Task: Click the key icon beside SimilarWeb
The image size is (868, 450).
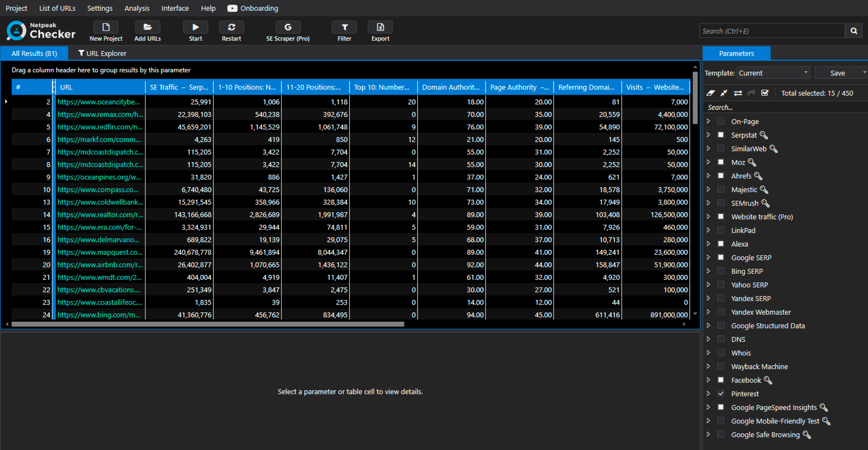Action: 773,149
